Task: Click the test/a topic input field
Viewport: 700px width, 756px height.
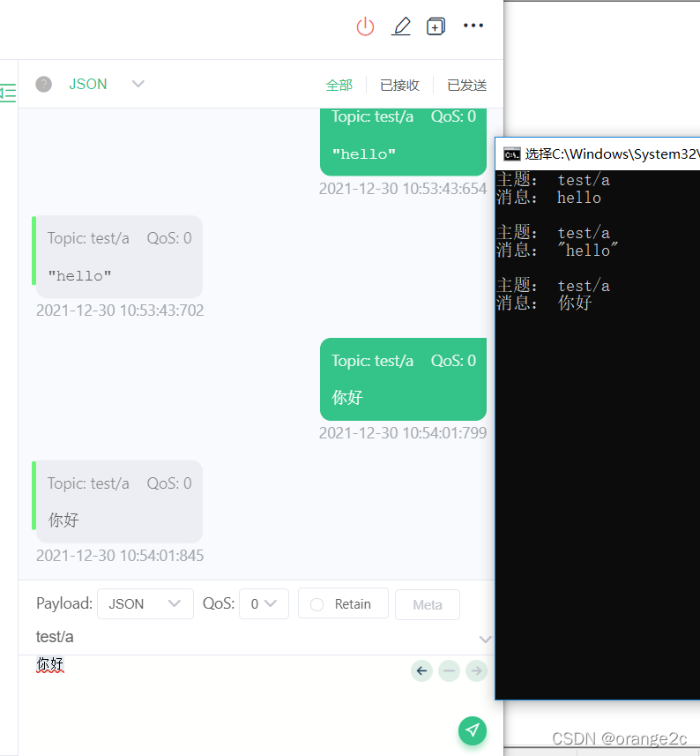Action: click(257, 637)
